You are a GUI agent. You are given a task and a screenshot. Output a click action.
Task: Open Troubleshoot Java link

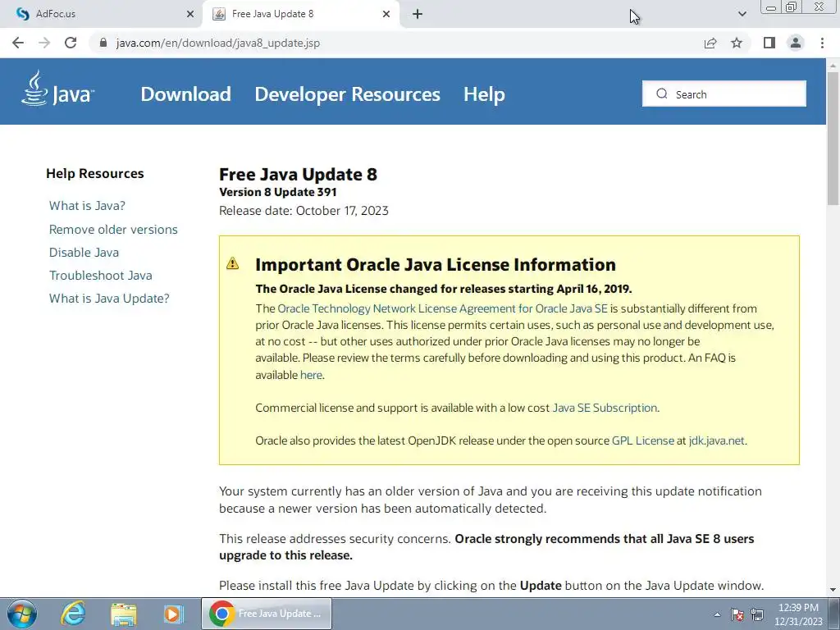tap(101, 276)
